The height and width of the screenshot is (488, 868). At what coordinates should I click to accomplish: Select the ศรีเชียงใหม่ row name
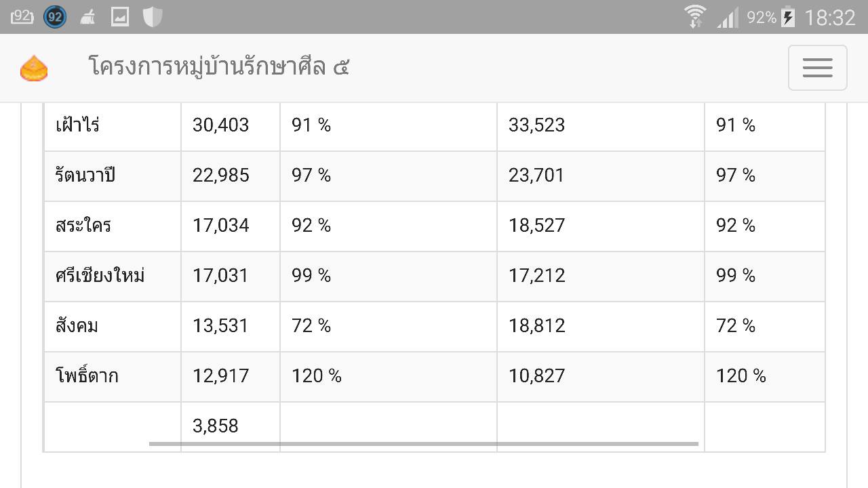[100, 276]
